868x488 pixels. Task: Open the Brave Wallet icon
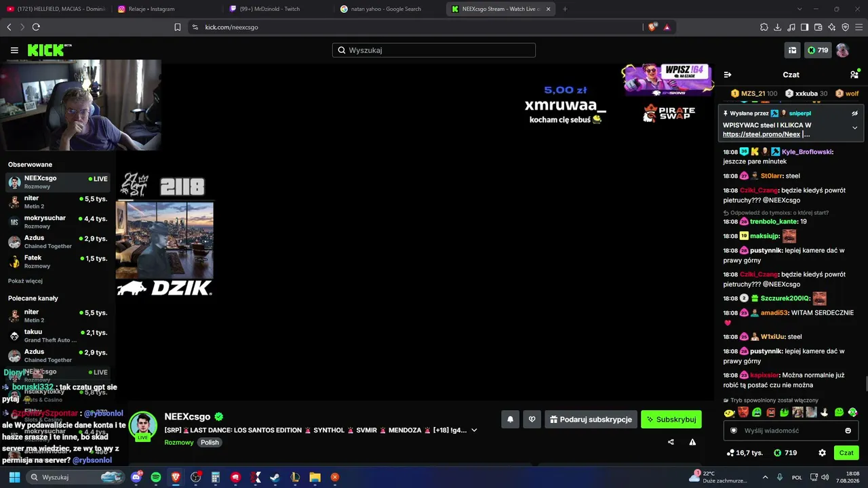point(818,27)
